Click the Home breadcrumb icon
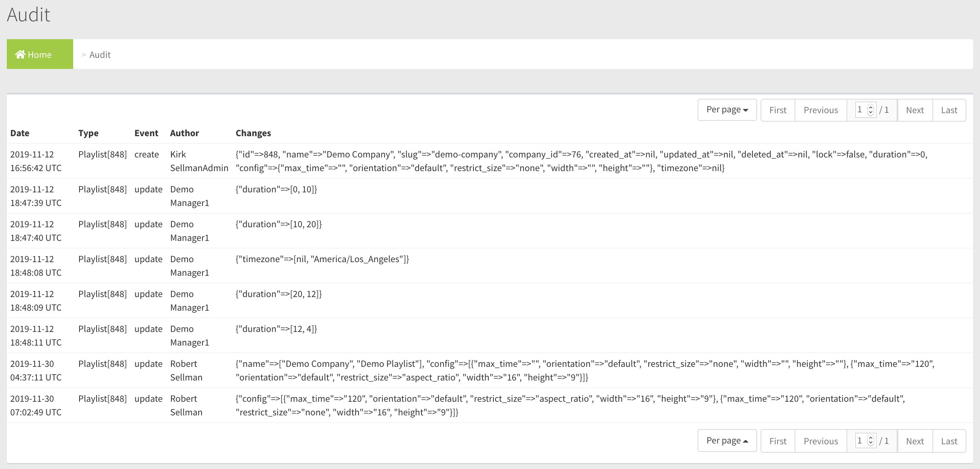Image resolution: width=980 pixels, height=469 pixels. pyautogui.click(x=20, y=54)
